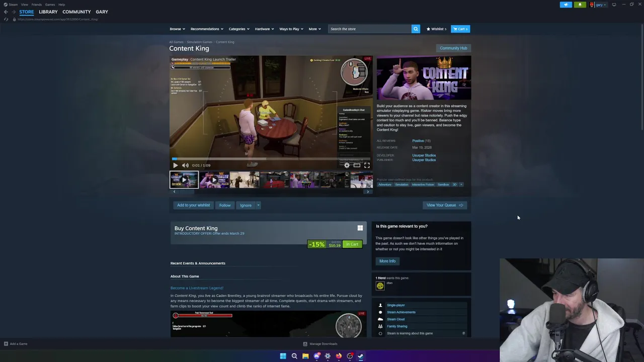Open trailer settings gear

(x=347, y=165)
